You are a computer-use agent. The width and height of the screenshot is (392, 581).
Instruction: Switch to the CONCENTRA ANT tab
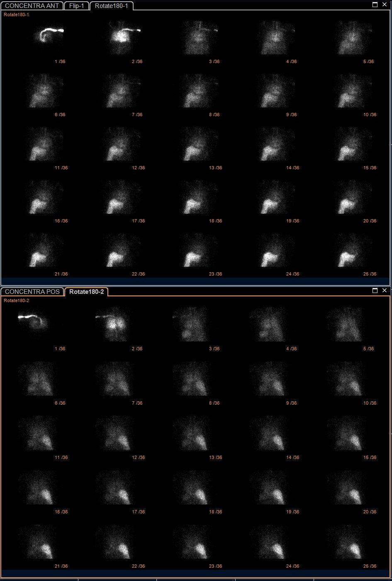pyautogui.click(x=32, y=6)
